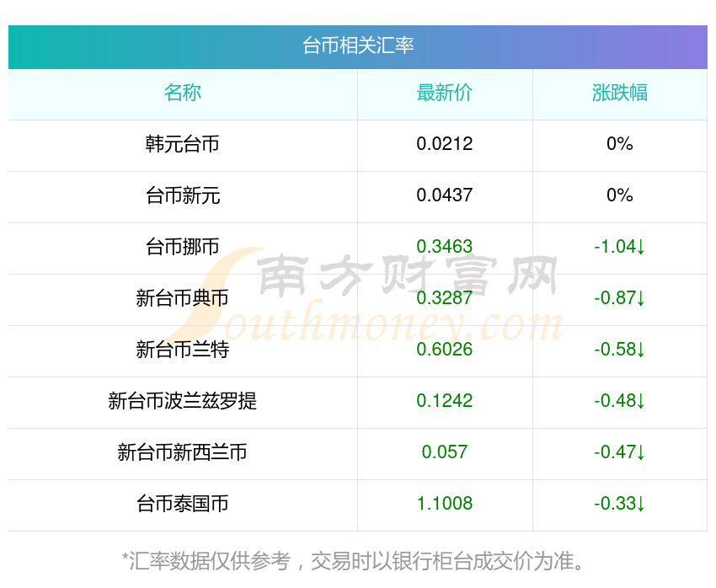Click the -1.04↓ change value
The width and height of the screenshot is (716, 588).
tap(620, 247)
